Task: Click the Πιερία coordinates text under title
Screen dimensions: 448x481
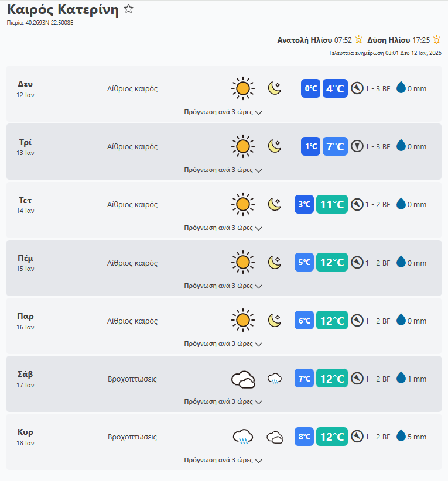Action: [40, 23]
